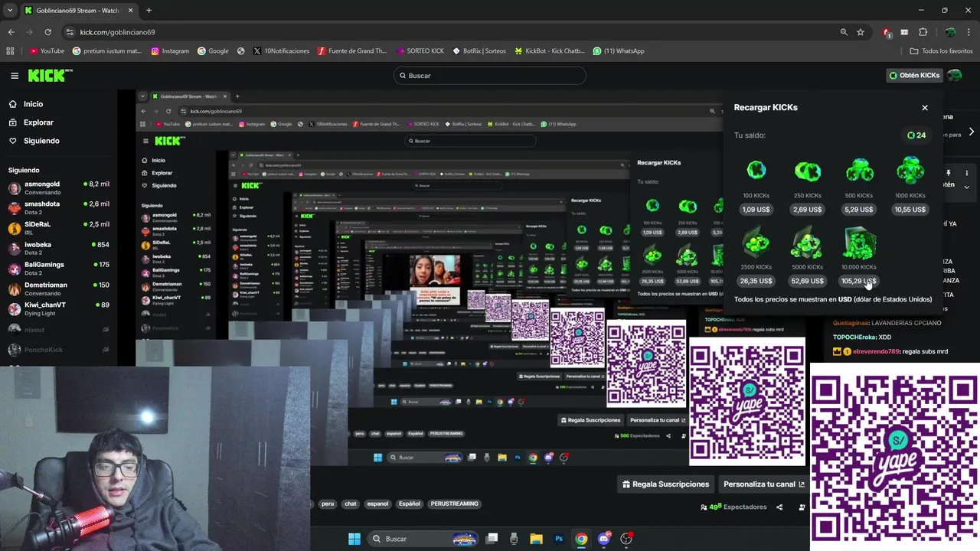Open the Chrome profile avatar
This screenshot has height=551, width=980.
(950, 32)
